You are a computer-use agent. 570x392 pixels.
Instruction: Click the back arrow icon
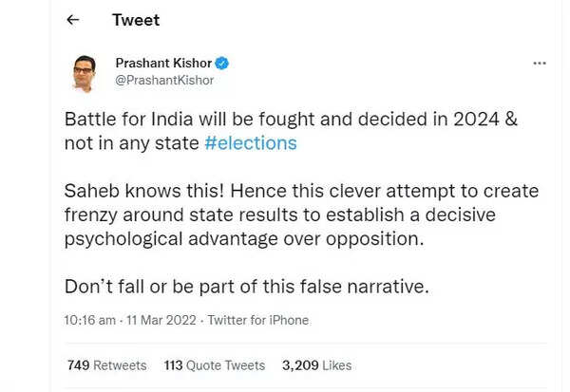point(73,20)
